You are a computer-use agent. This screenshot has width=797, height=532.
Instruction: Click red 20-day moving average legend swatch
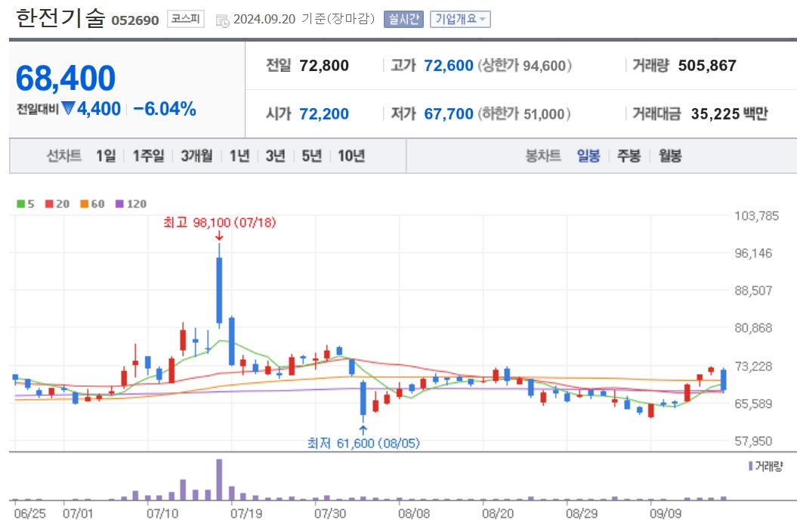pos(49,204)
